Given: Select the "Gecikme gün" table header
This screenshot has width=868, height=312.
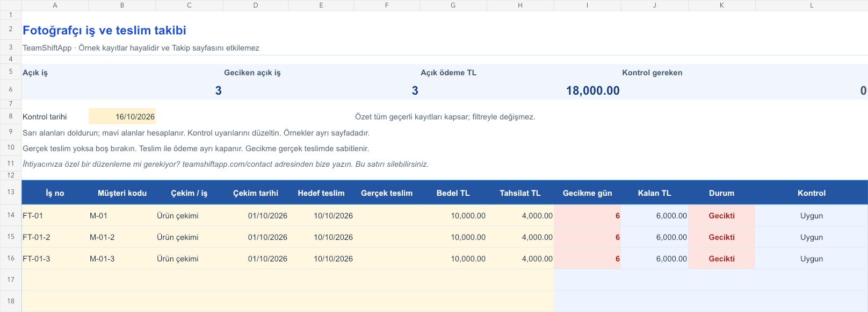Looking at the screenshot, I should coord(587,193).
